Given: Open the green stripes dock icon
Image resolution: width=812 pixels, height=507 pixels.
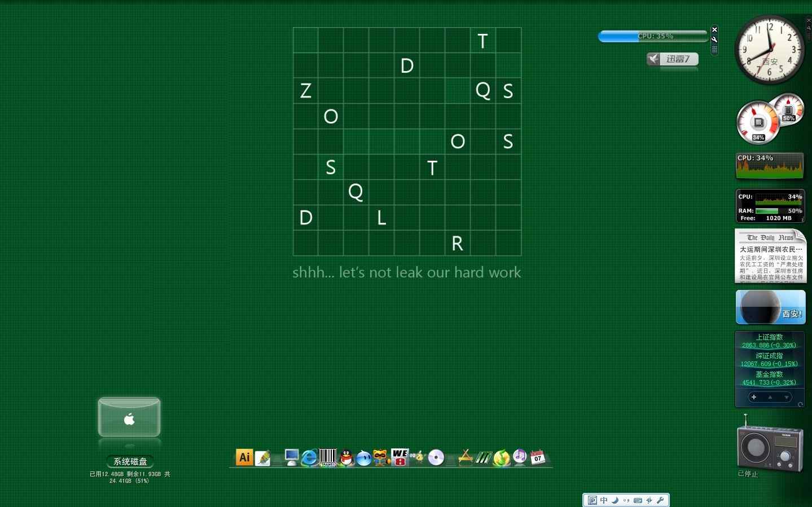Looking at the screenshot, I should point(483,458).
